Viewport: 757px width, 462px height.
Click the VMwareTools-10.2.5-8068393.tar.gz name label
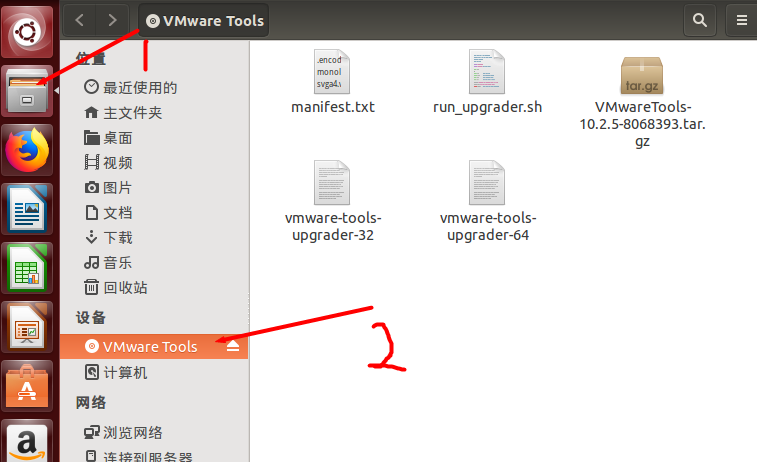click(642, 124)
